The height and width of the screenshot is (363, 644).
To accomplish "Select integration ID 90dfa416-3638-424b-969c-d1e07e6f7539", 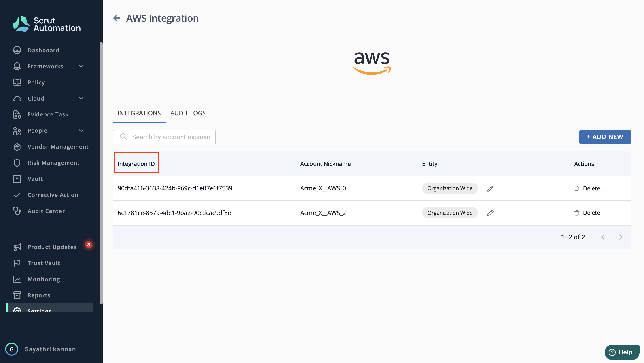I will [x=175, y=188].
